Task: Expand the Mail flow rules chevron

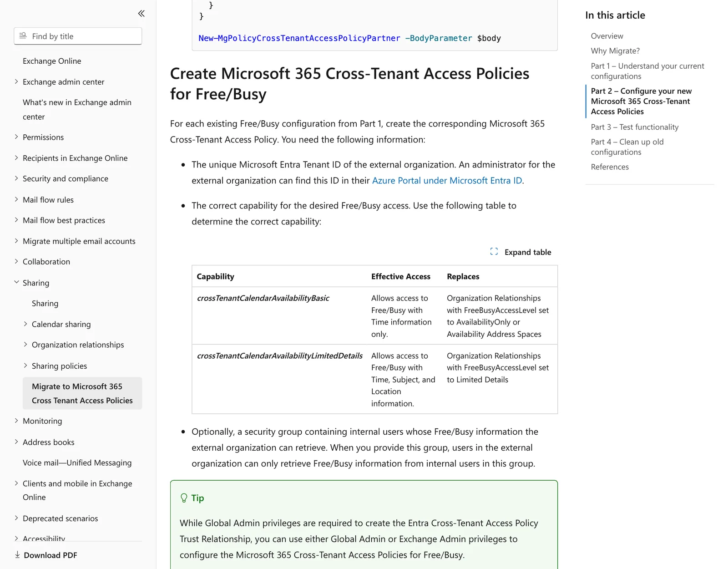Action: point(16,199)
